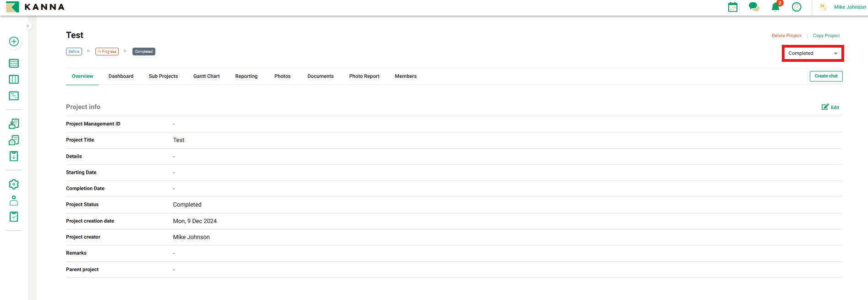868x300 pixels.
Task: Click the question mark help icon
Action: 797,7
